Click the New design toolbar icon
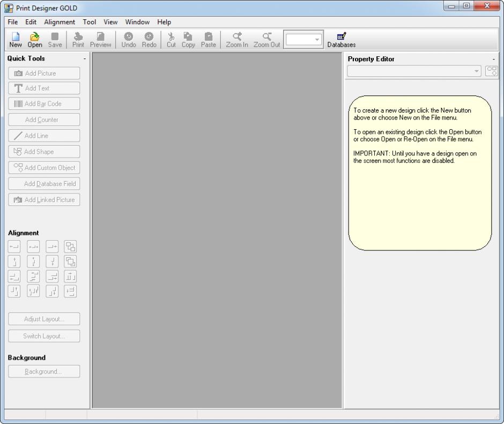This screenshot has width=504, height=424. point(16,40)
